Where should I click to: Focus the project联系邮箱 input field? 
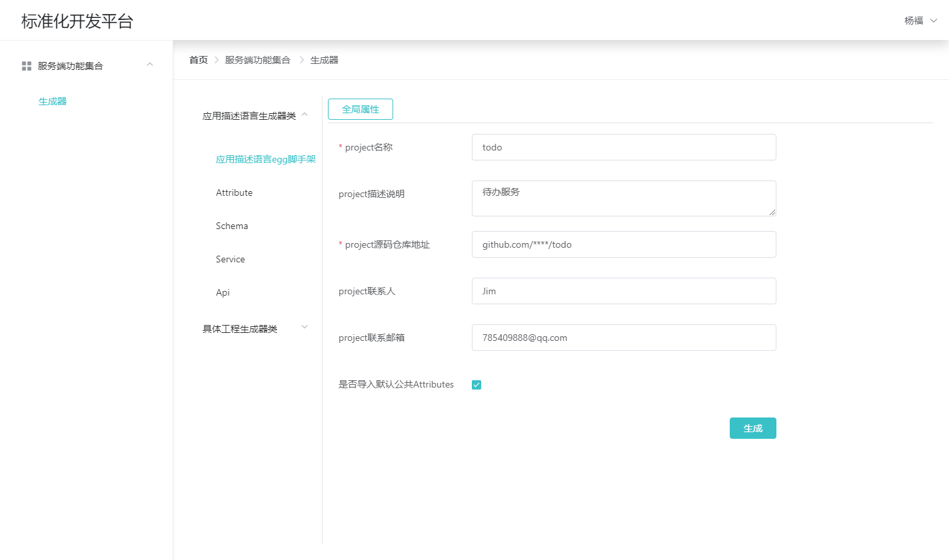(x=624, y=338)
